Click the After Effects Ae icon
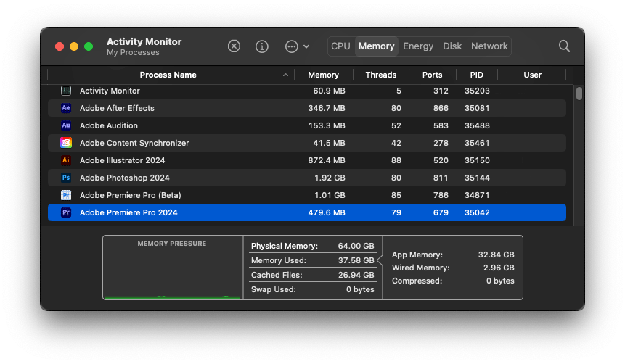 [x=66, y=108]
